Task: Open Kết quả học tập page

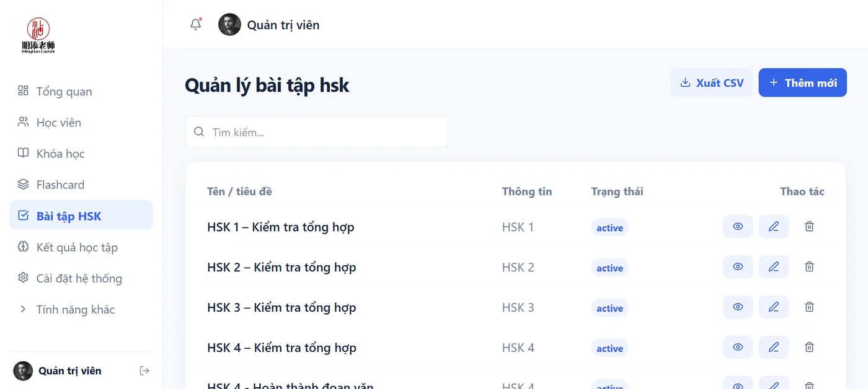Action: [x=81, y=247]
